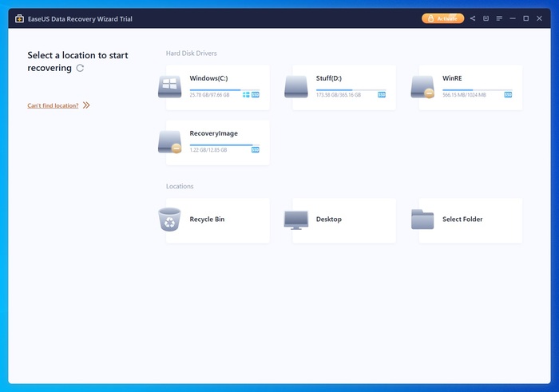Choose the Desktop location label
The width and height of the screenshot is (559, 392).
329,220
